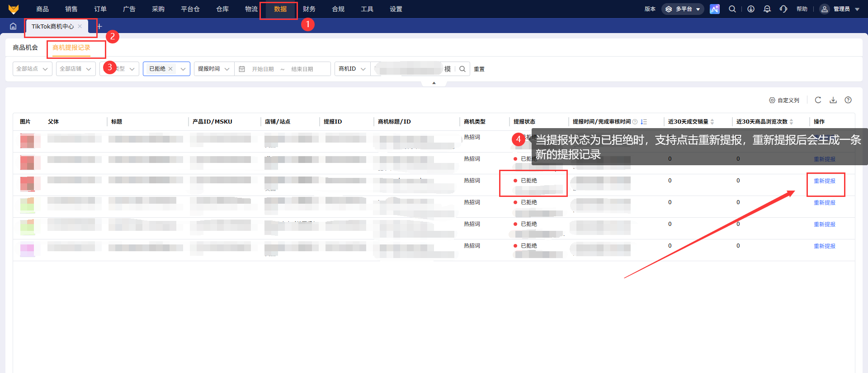Click the filter search magnifier button
This screenshot has height=373, width=868.
coord(462,69)
